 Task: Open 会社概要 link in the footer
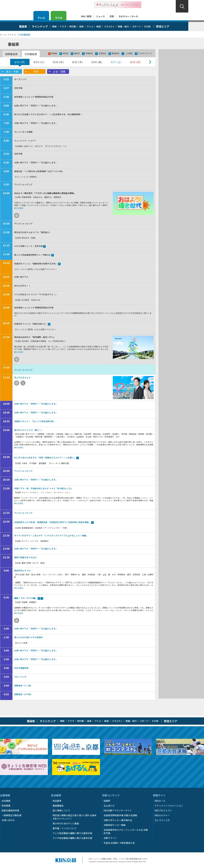(x=6, y=801)
